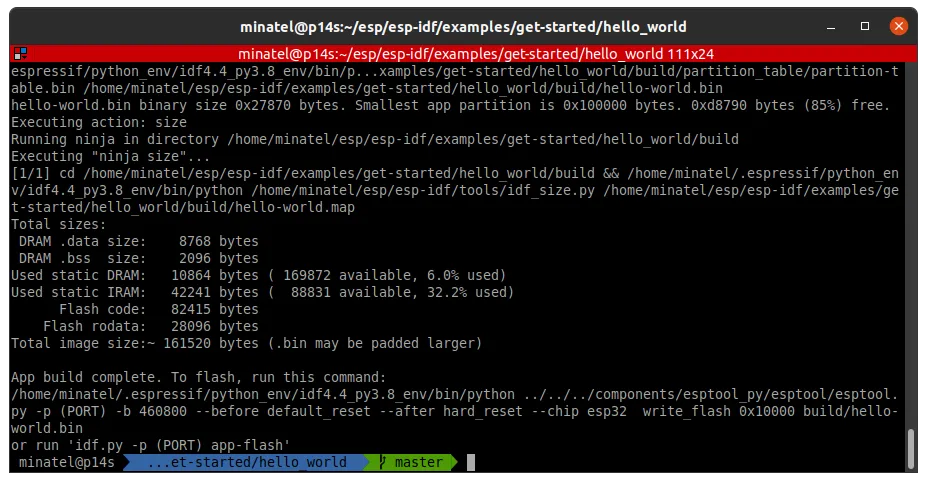Maximize the terminal window
Image resolution: width=927 pixels, height=482 pixels.
866,23
